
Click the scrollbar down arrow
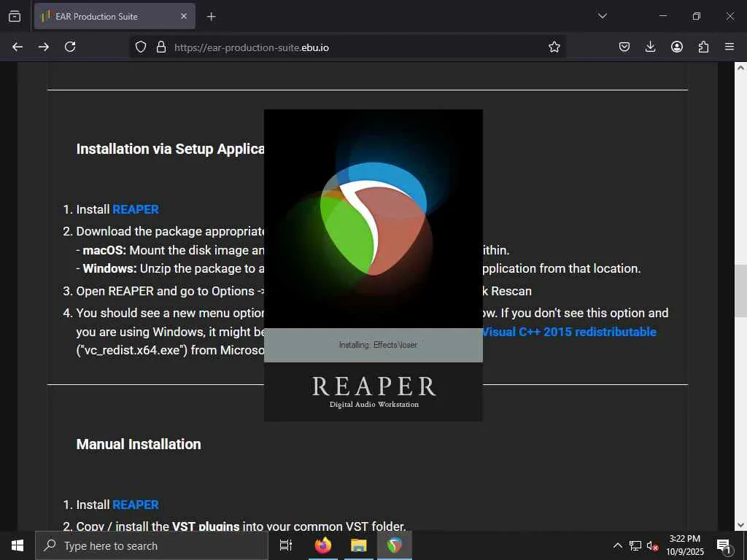[x=740, y=525]
